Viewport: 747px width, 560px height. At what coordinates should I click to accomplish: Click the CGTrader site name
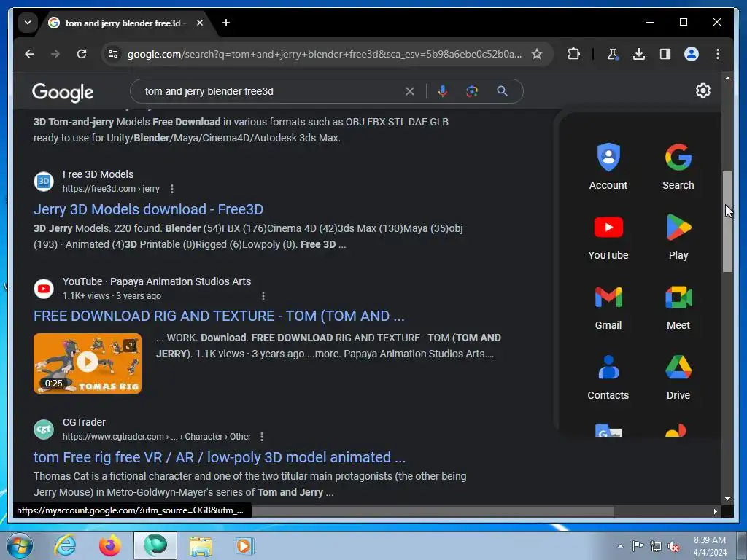[x=84, y=422]
